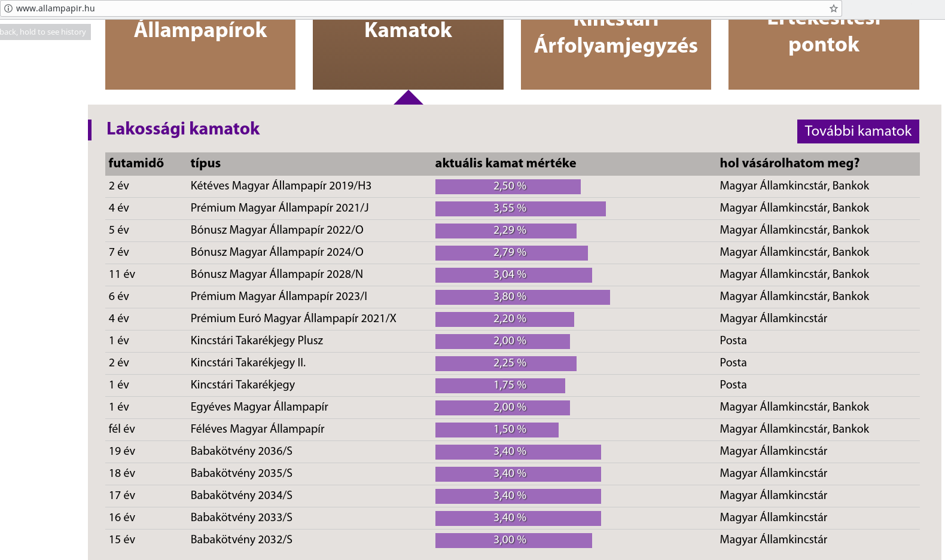Click Magyar Államkincstár, Bankok in Féléves row
The height and width of the screenshot is (560, 945).
[794, 429]
